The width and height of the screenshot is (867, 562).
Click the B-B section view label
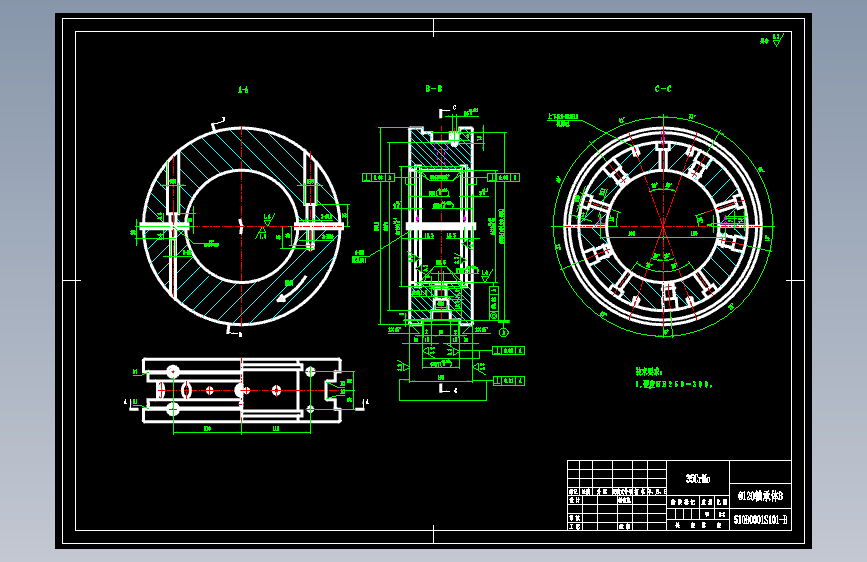tap(434, 89)
